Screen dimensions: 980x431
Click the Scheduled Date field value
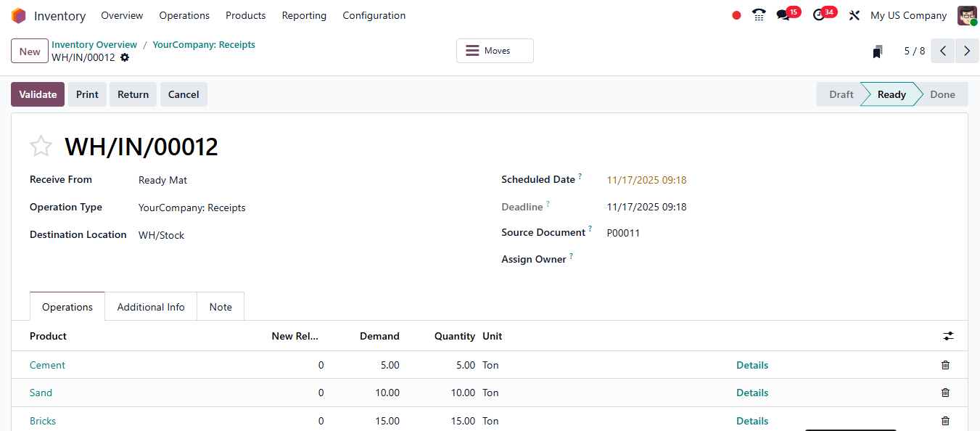point(646,180)
